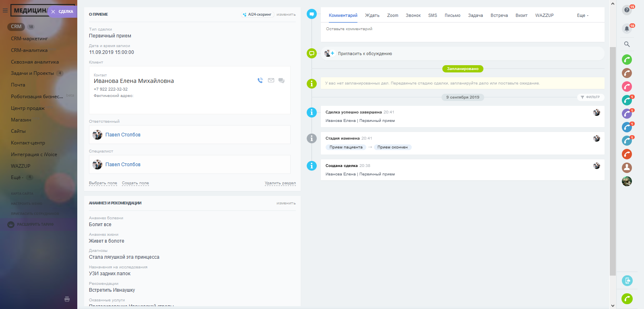Click the phone call icon for Иванова Елена

[260, 80]
